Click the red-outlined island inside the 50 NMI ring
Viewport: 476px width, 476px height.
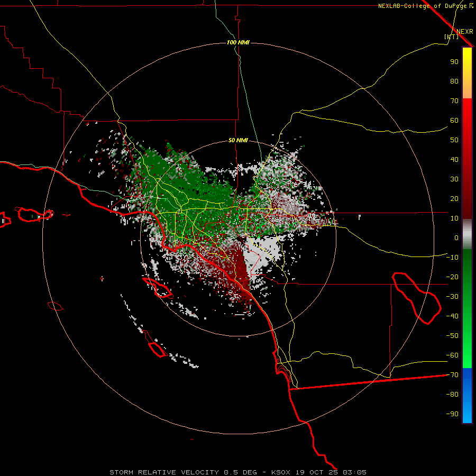(158, 287)
